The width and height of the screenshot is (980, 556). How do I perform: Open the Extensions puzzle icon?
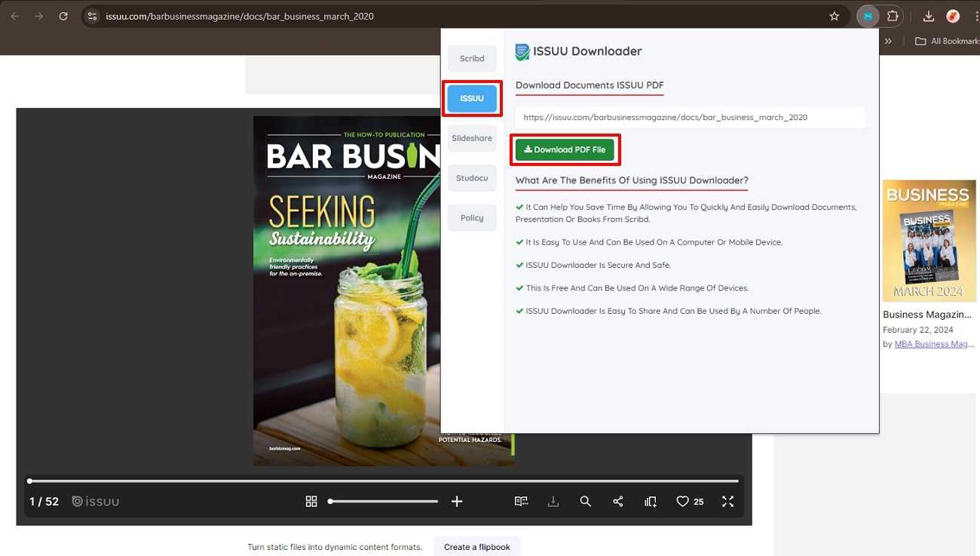pos(893,16)
